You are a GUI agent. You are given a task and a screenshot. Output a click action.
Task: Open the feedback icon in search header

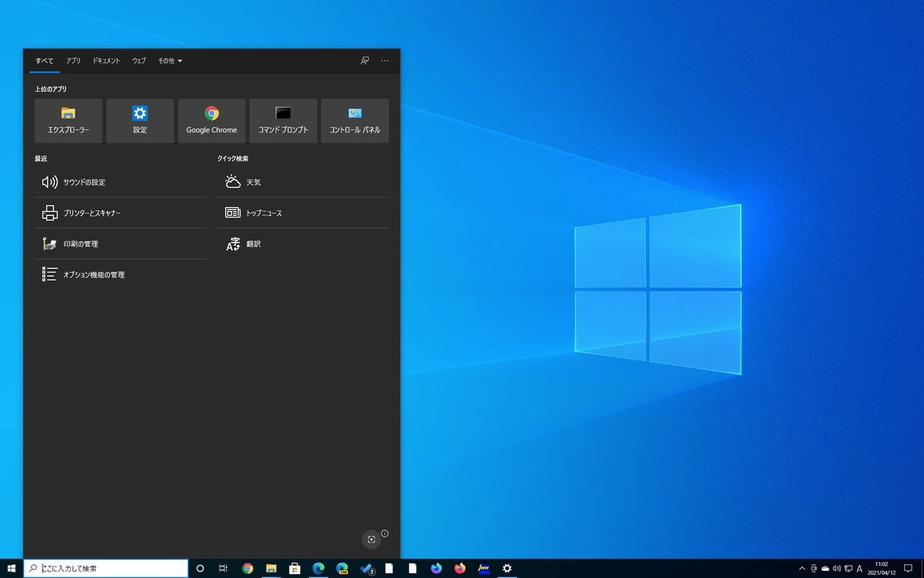pyautogui.click(x=365, y=61)
